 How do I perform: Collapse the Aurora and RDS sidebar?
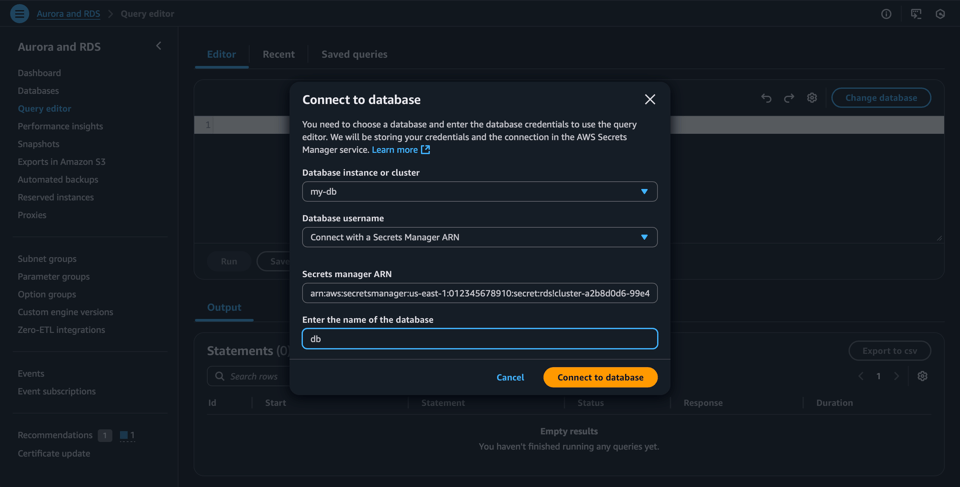pos(158,46)
